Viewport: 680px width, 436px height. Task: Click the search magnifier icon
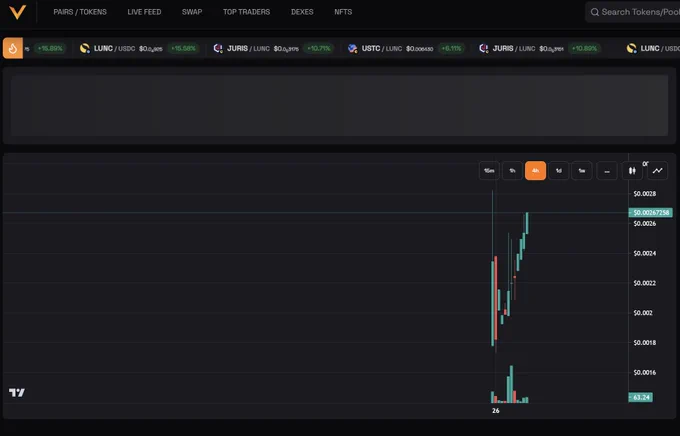[x=595, y=12]
